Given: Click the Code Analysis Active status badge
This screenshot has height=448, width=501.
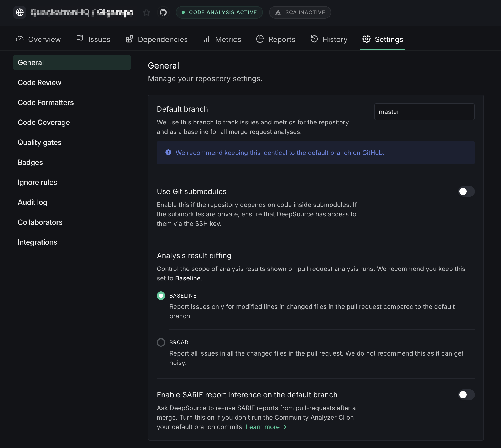Looking at the screenshot, I should (x=219, y=12).
